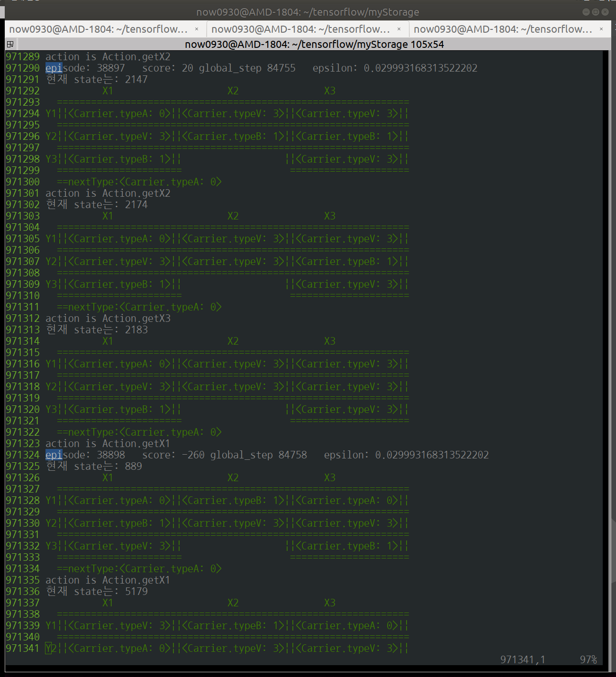Viewport: 616px width, 677px height.
Task: Close the middle terminal tab
Action: click(399, 29)
